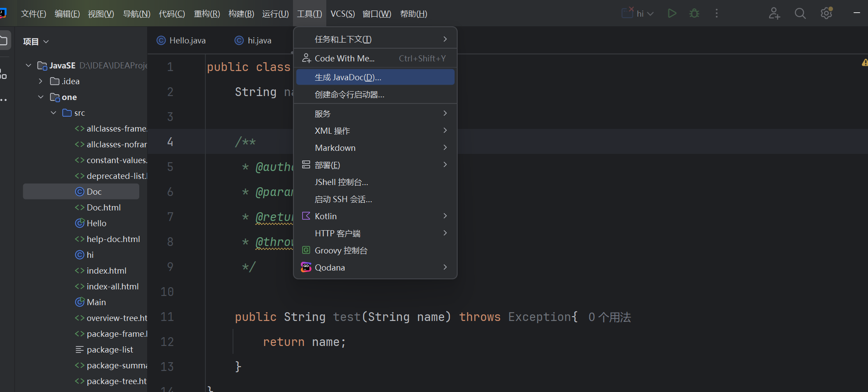Open the 运行(U) menu

point(275,14)
